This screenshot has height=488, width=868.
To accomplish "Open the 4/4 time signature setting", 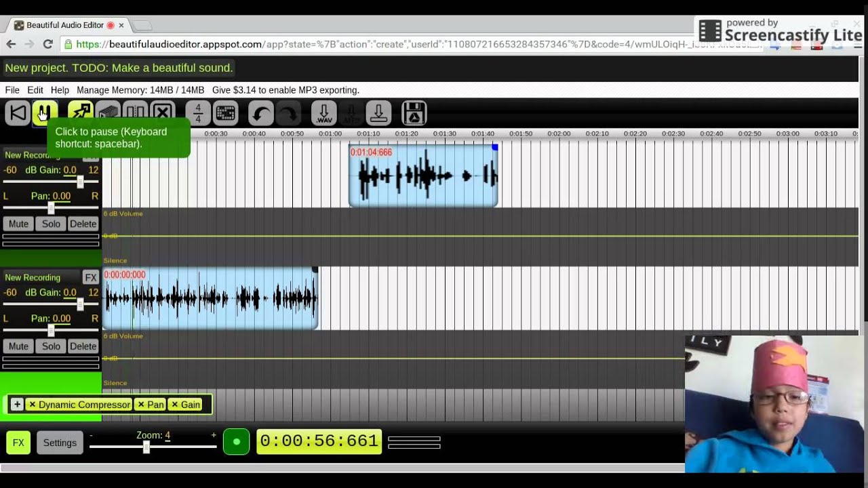I will click(198, 113).
